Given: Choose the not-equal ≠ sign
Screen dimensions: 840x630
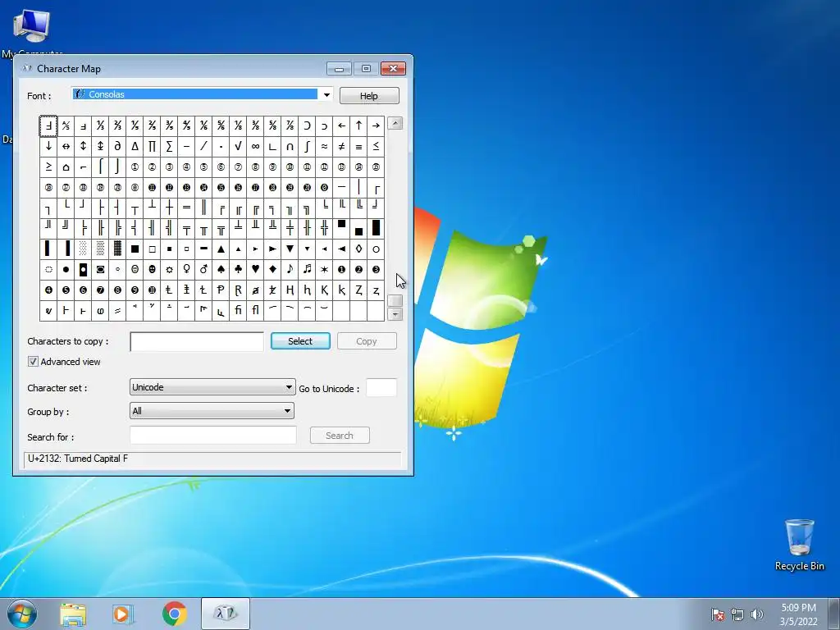Looking at the screenshot, I should pyautogui.click(x=341, y=146).
